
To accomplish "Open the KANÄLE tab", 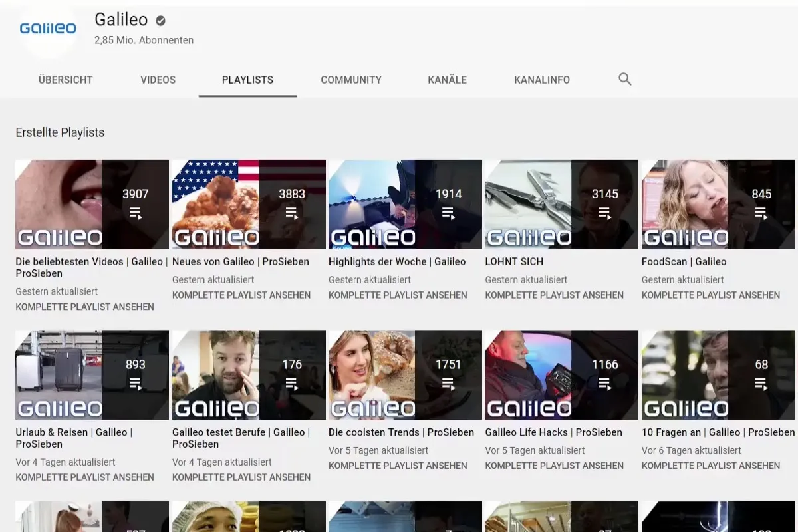I will [x=447, y=80].
